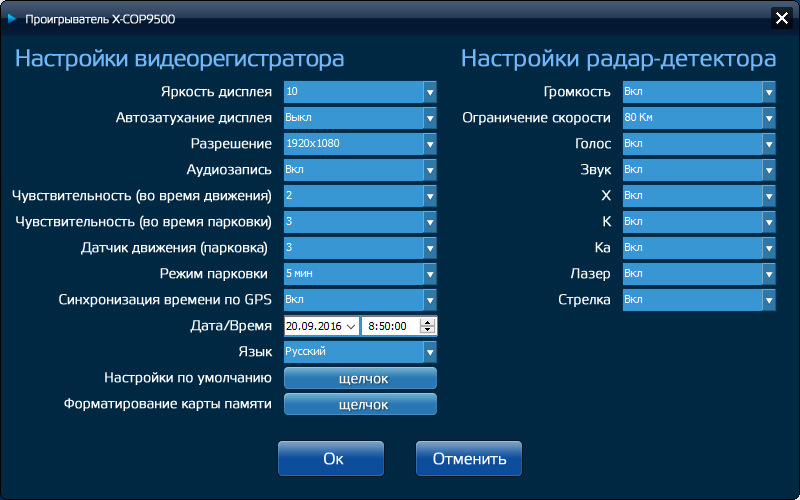Viewport: 800px width, 500px height.
Task: Open the Голос dropdown
Action: (x=699, y=144)
